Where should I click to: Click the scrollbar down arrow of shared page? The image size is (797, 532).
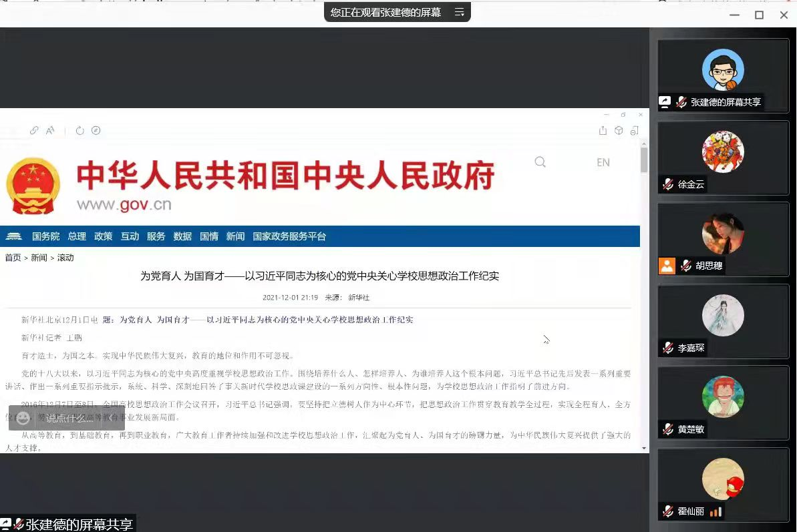(644, 449)
